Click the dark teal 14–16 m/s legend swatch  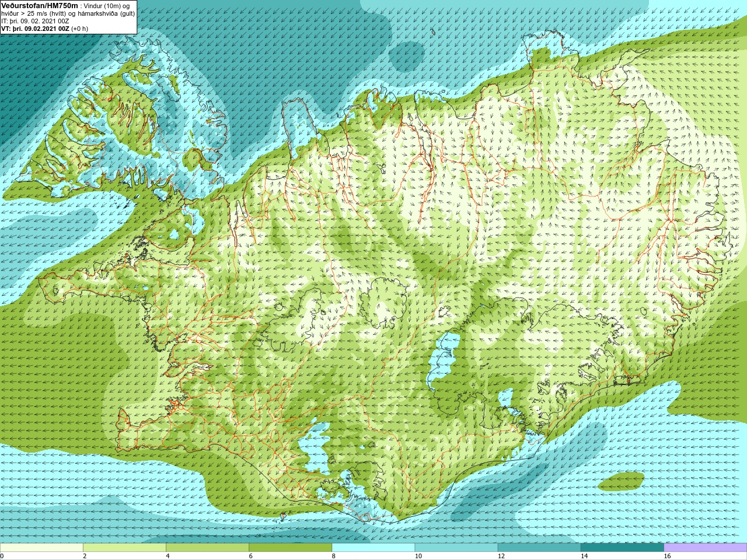622,547
